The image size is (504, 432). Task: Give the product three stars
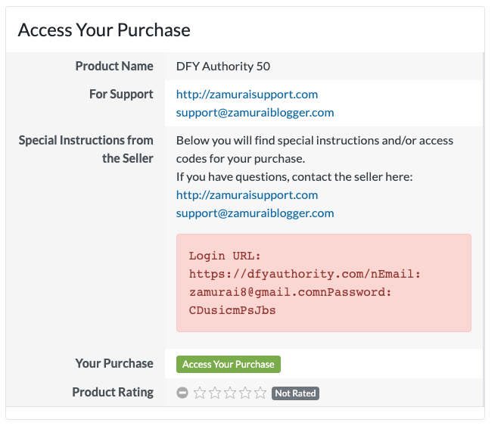pyautogui.click(x=231, y=393)
